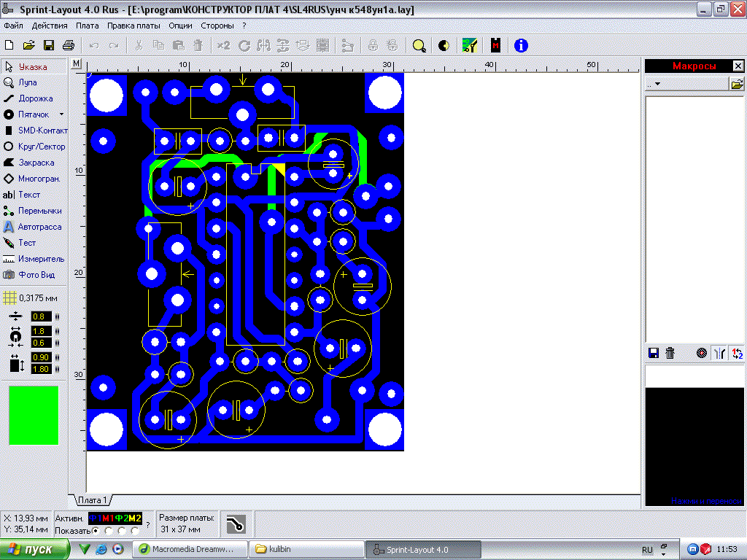Image resolution: width=747 pixels, height=560 pixels.
Task: Open the Стороны menu
Action: point(217,26)
